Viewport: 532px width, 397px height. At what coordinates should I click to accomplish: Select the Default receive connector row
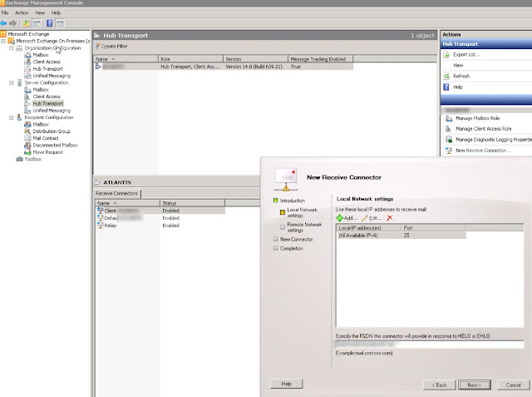click(x=160, y=218)
